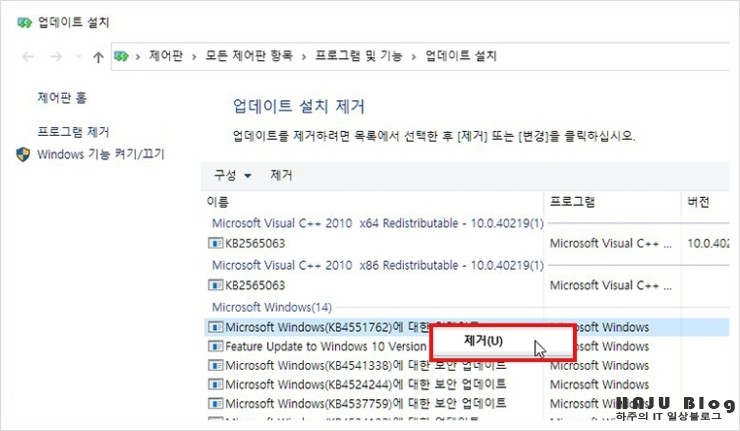Collapse the Microsoft Windows(14) group header

coord(272,307)
